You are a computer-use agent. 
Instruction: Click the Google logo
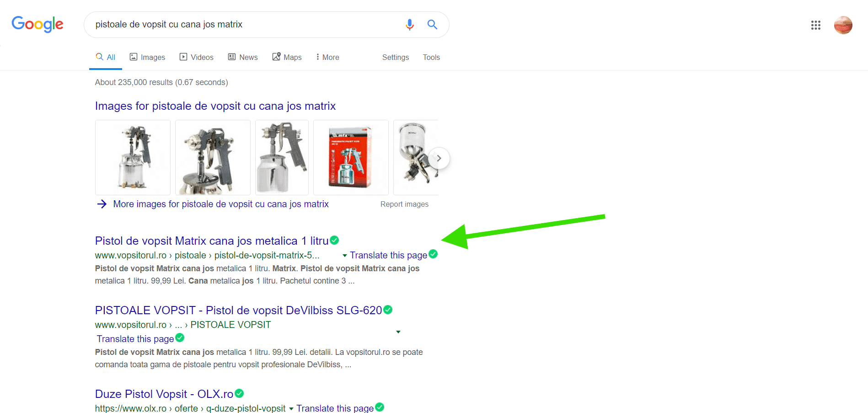point(38,24)
